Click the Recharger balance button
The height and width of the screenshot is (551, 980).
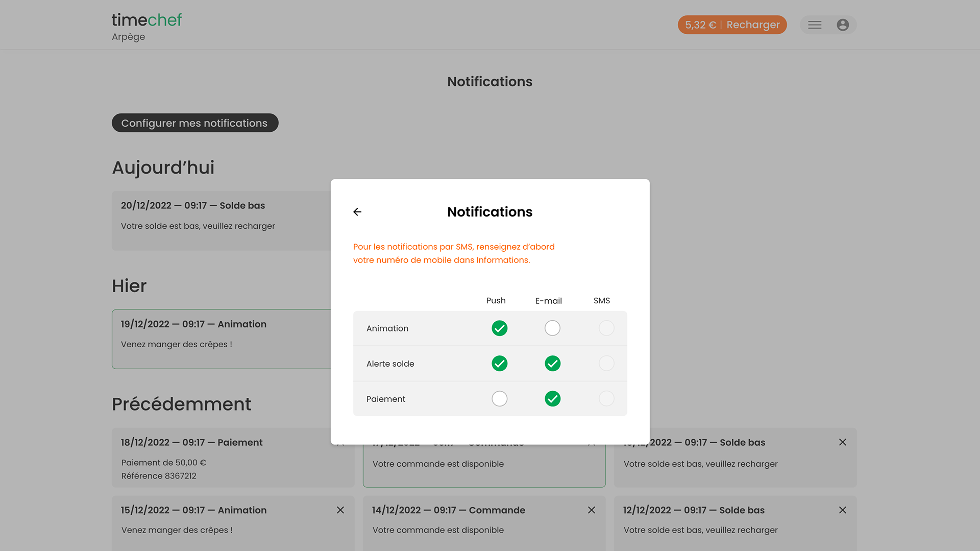pyautogui.click(x=732, y=25)
